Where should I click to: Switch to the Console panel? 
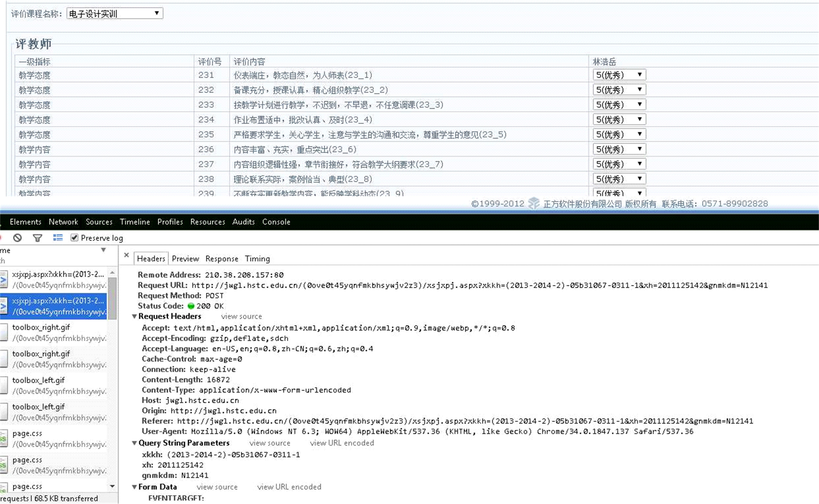(x=276, y=222)
